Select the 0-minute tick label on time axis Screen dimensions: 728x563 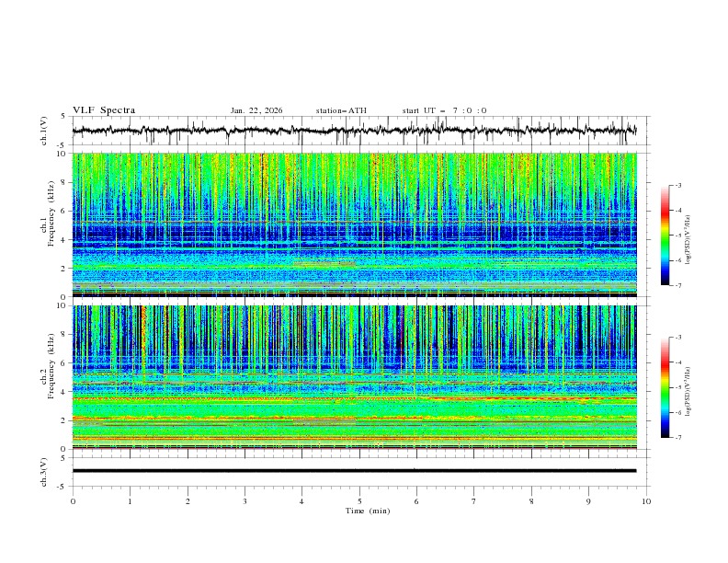click(73, 500)
